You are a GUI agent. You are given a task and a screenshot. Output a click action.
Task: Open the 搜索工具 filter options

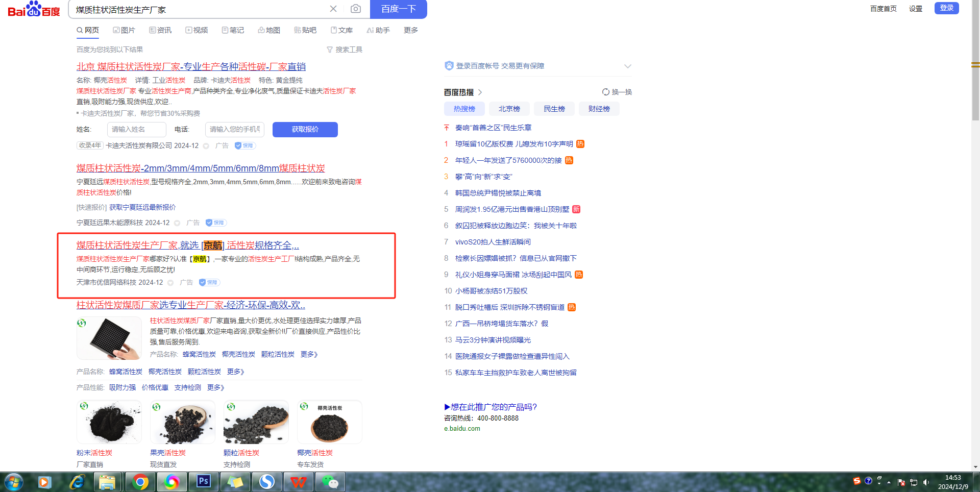(345, 50)
